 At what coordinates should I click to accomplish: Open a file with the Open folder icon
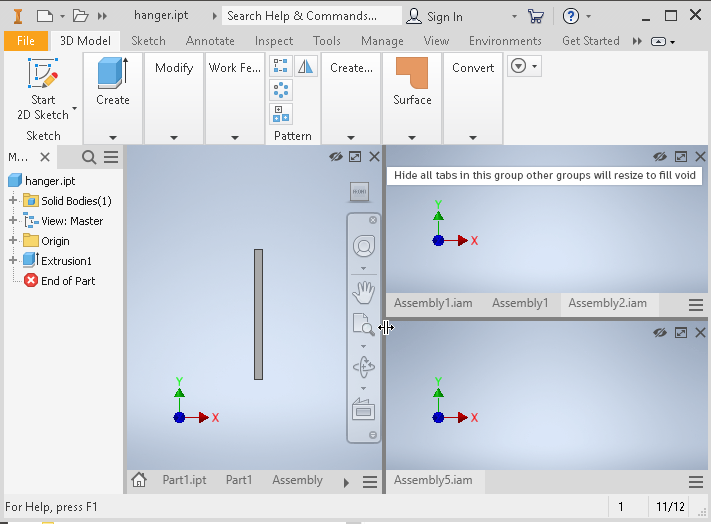tap(81, 16)
